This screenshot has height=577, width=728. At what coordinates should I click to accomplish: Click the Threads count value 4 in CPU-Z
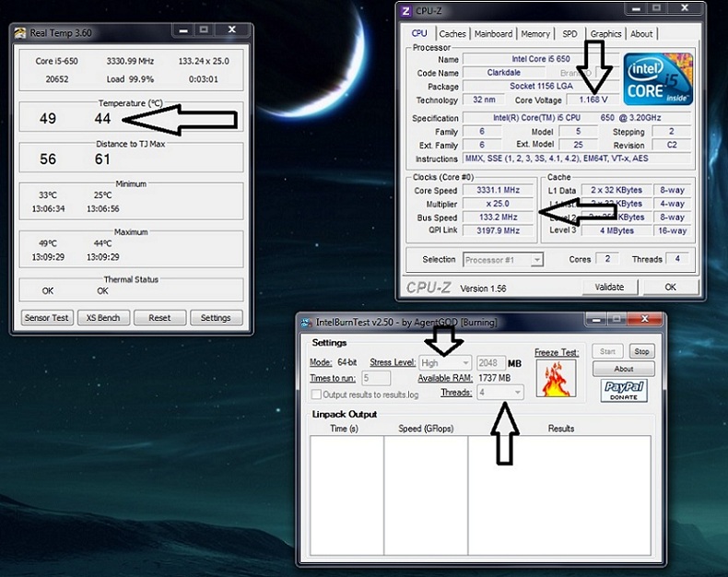coord(677,259)
